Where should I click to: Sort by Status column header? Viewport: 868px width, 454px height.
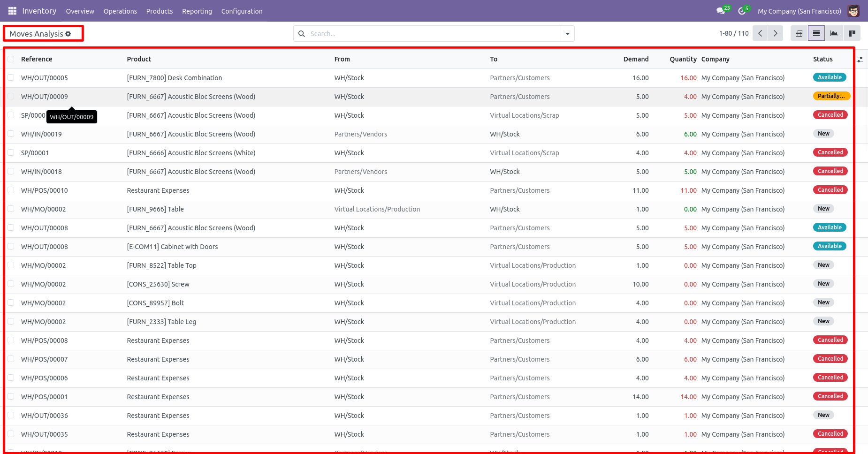[x=823, y=59]
